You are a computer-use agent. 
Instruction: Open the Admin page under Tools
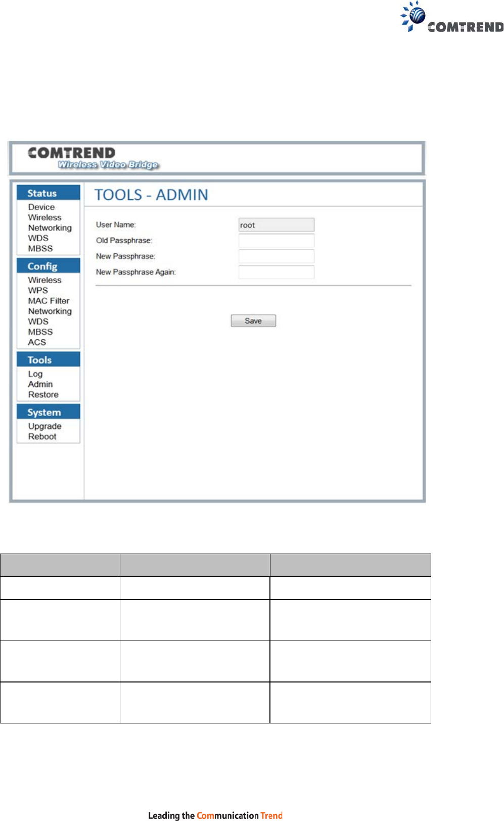[40, 384]
